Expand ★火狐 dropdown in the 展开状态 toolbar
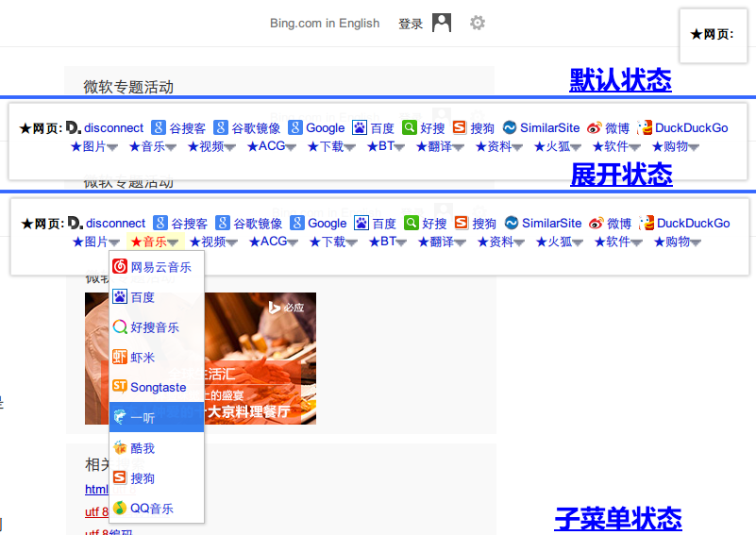 (x=558, y=146)
